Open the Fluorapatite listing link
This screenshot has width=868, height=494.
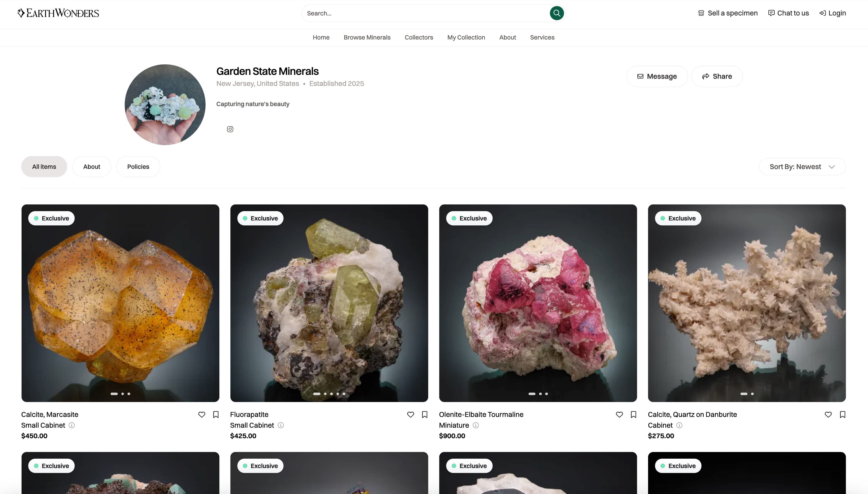pos(249,414)
